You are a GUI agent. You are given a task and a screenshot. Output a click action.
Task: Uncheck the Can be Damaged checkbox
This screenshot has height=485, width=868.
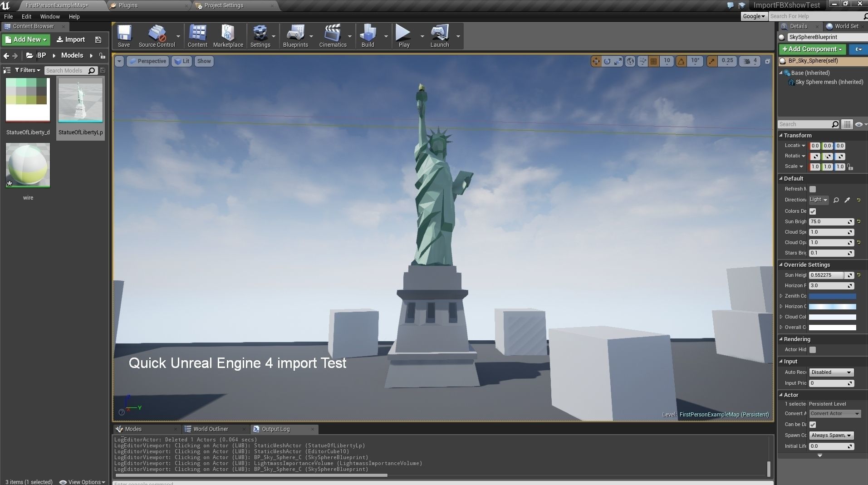pos(813,425)
